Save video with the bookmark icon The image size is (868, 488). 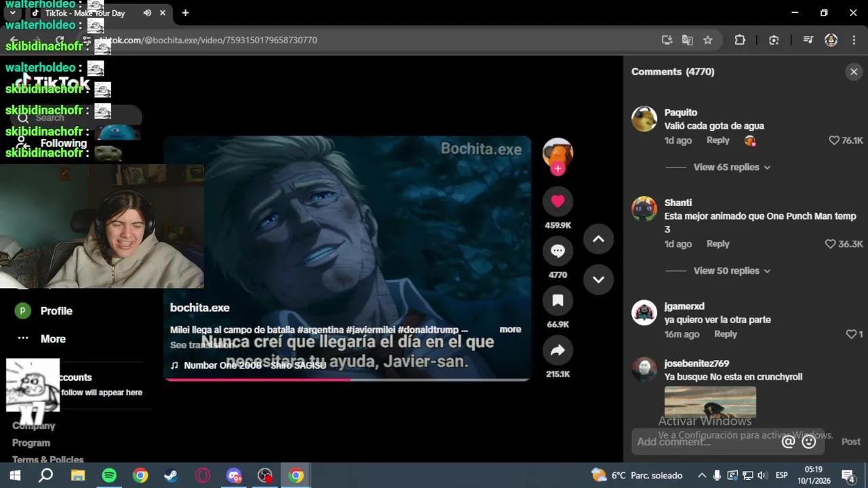click(x=557, y=300)
